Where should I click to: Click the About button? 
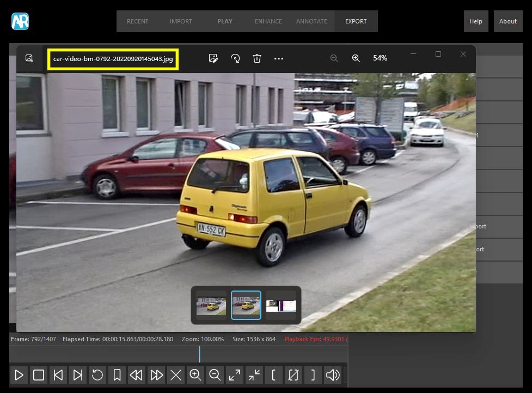coord(507,21)
